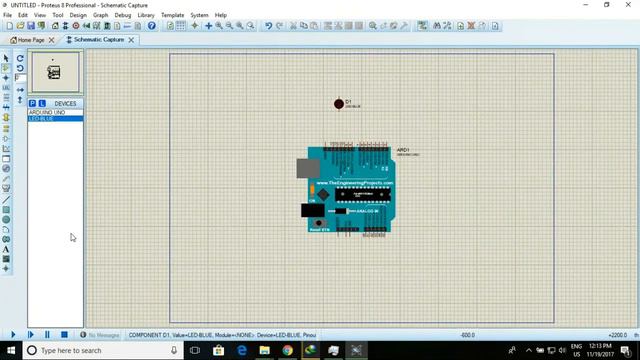Click the red X delete sheet icon
Screen dimensions: 640x360
pos(471,26)
